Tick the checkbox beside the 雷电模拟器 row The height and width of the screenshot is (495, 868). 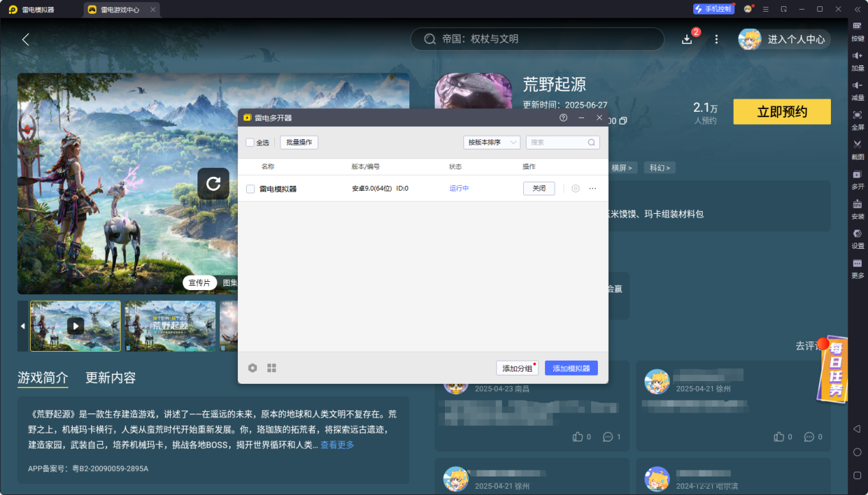[250, 189]
